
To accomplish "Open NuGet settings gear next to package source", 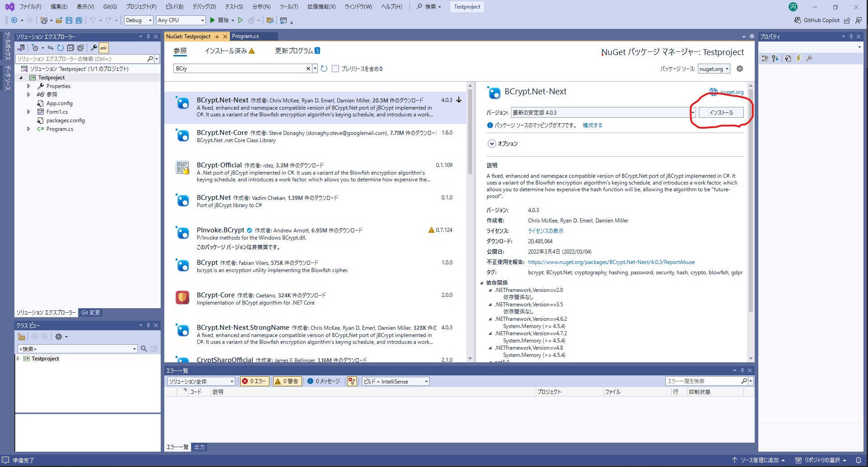I will [x=740, y=69].
